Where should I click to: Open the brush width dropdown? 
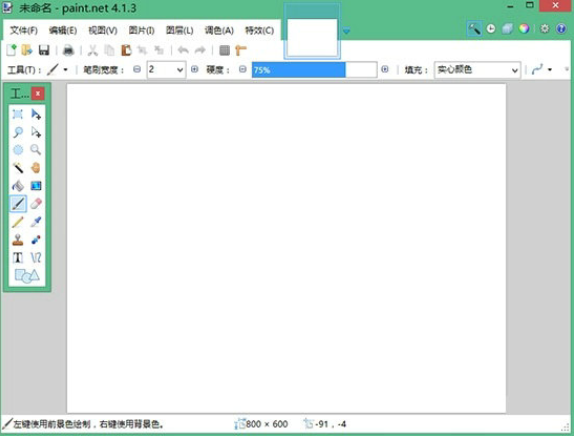[x=167, y=70]
